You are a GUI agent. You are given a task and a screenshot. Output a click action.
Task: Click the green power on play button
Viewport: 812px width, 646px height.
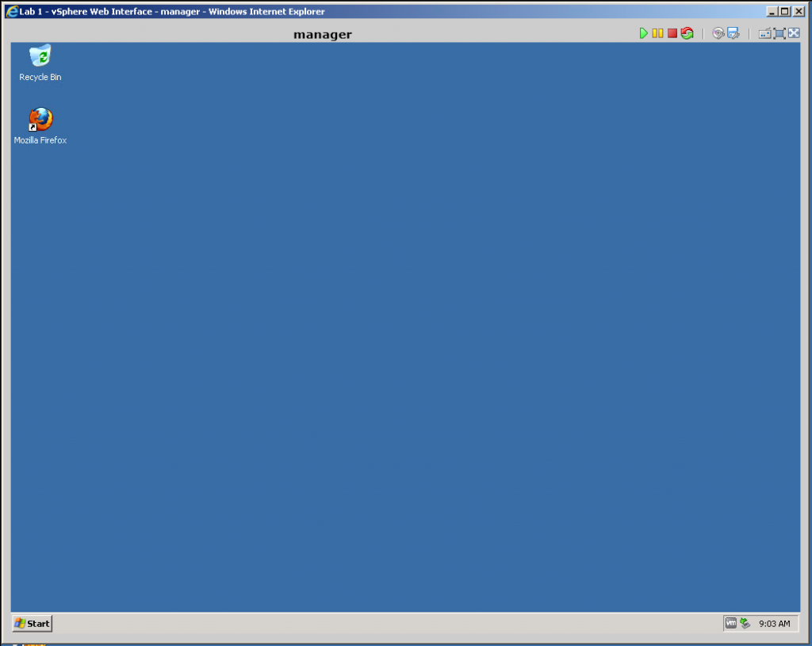(x=644, y=33)
